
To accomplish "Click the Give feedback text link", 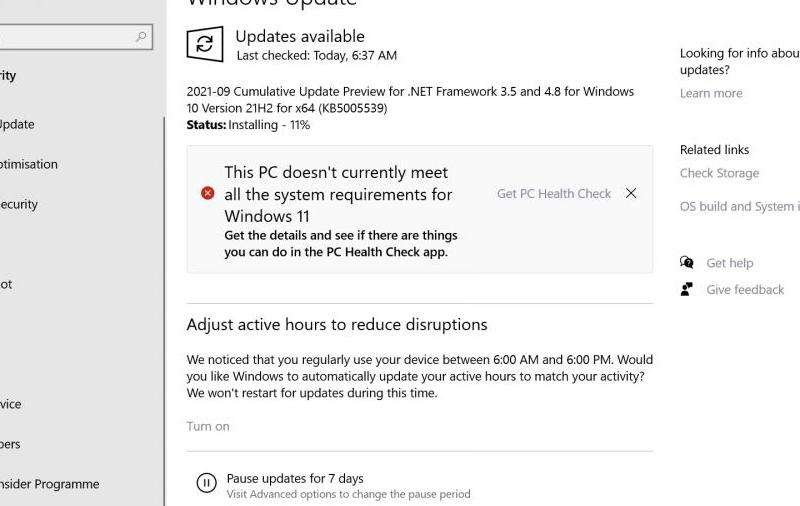I will pyautogui.click(x=745, y=290).
